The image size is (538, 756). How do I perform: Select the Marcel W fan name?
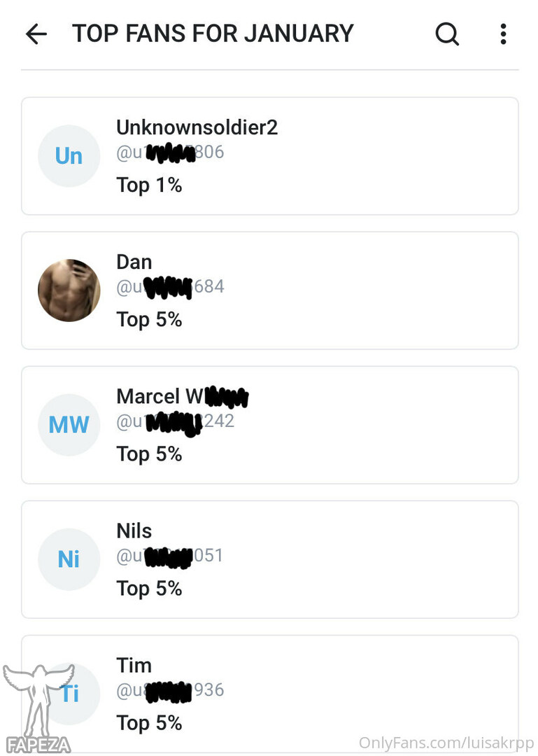coord(182,397)
